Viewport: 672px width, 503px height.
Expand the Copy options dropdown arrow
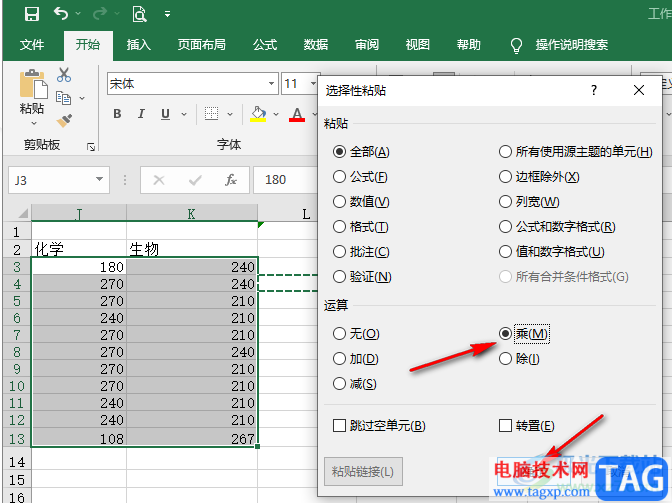[82, 99]
